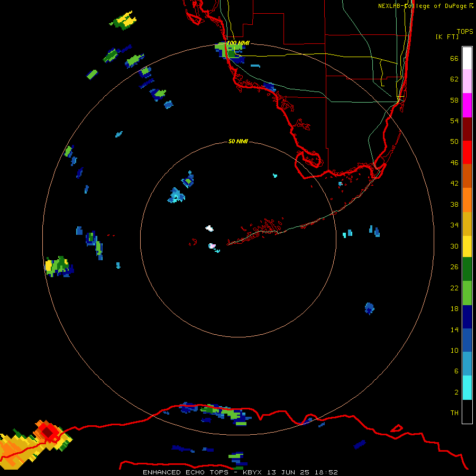The height and width of the screenshot is (476, 476).
Task: Select the 6 legend value
Action: tap(456, 371)
